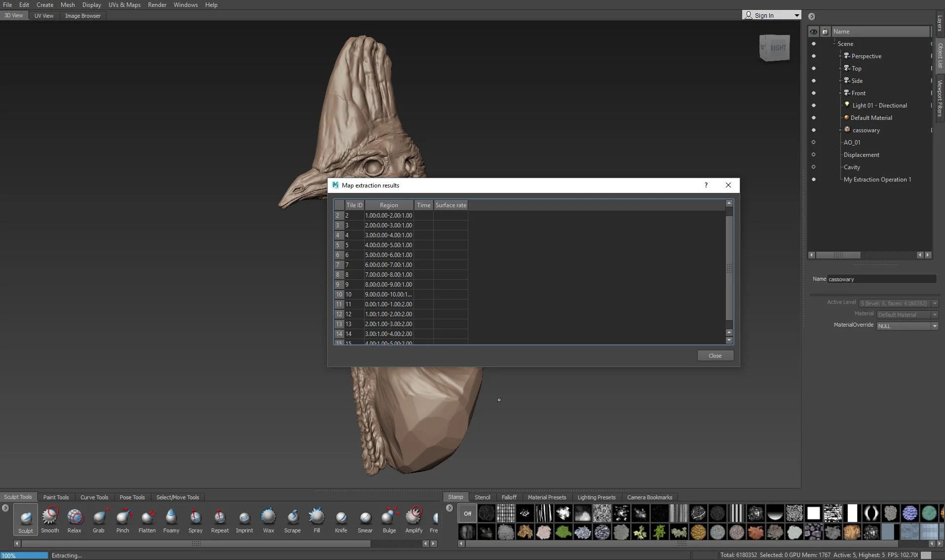Screen dimensions: 945x560
Task: Click the dialog help question mark
Action: 706,185
